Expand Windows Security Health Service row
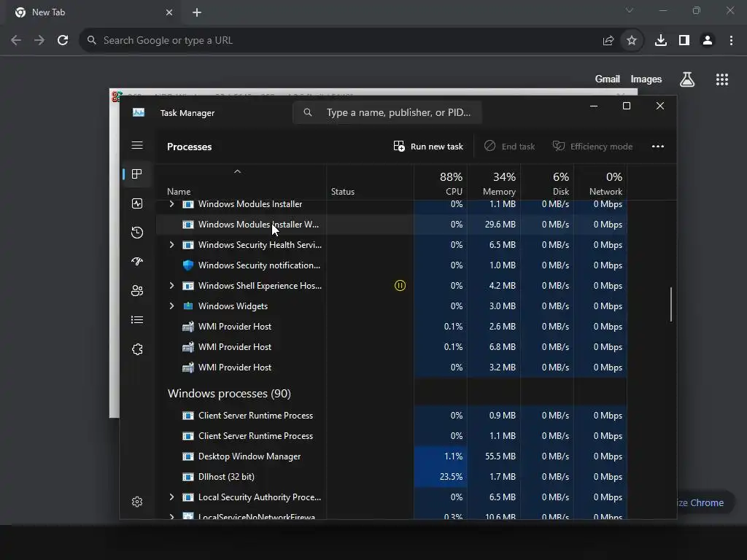This screenshot has height=560, width=747. [172, 245]
